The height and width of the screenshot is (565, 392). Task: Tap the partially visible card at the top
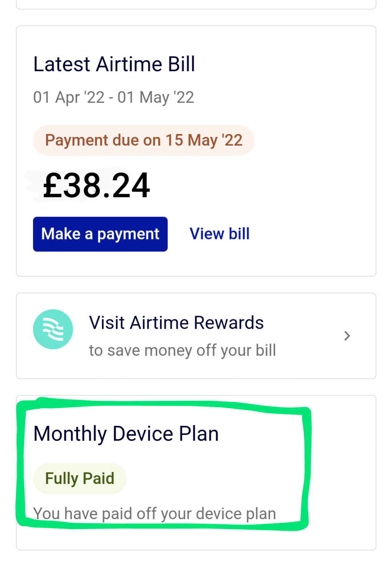click(x=196, y=4)
